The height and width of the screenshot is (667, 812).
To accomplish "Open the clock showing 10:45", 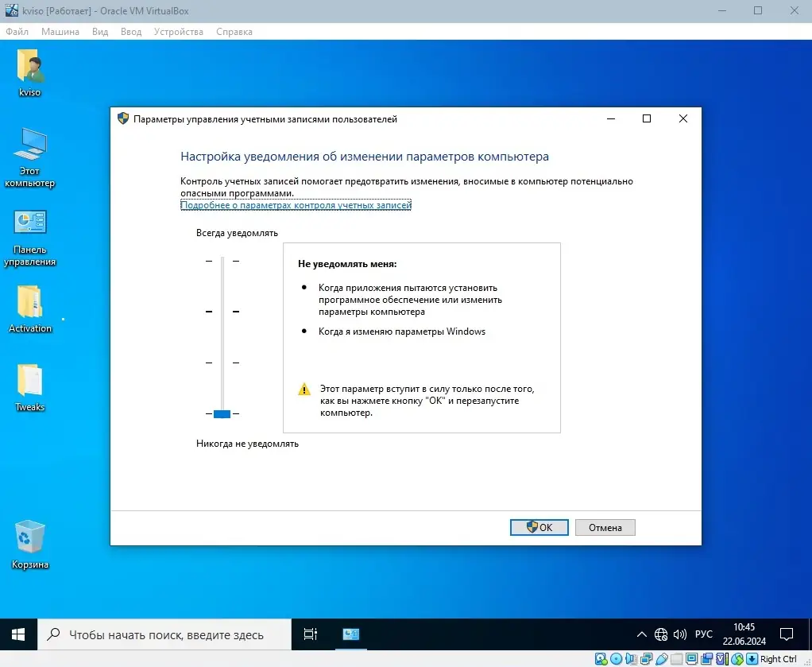I will coord(744,634).
